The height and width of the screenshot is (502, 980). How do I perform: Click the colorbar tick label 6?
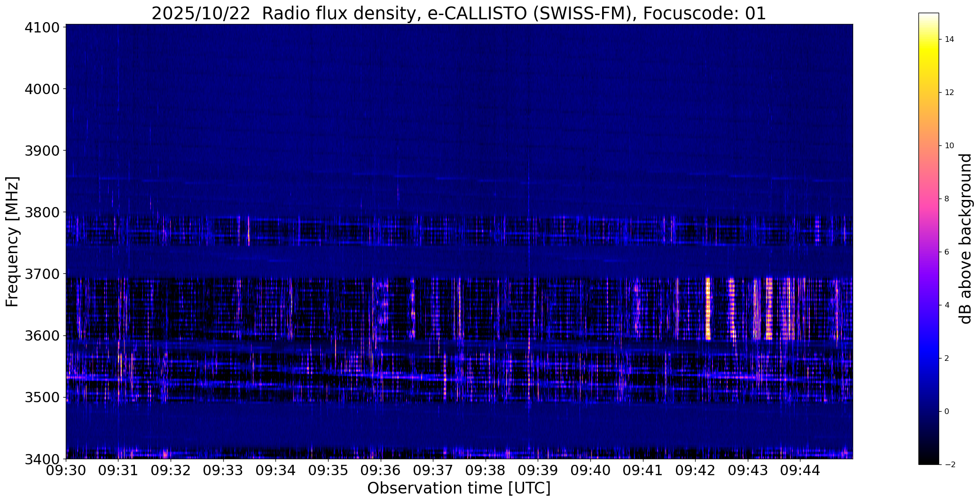coord(947,252)
